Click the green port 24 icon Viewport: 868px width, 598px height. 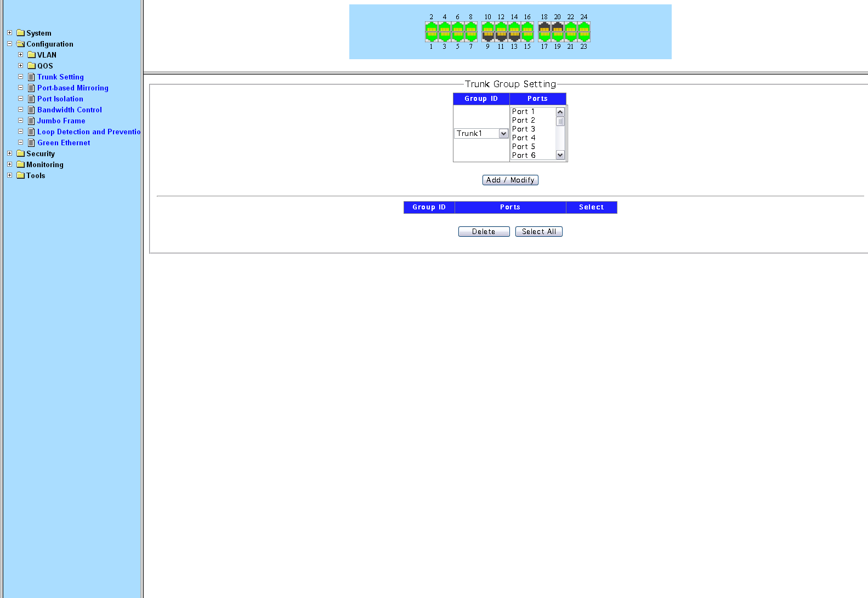[x=584, y=27]
